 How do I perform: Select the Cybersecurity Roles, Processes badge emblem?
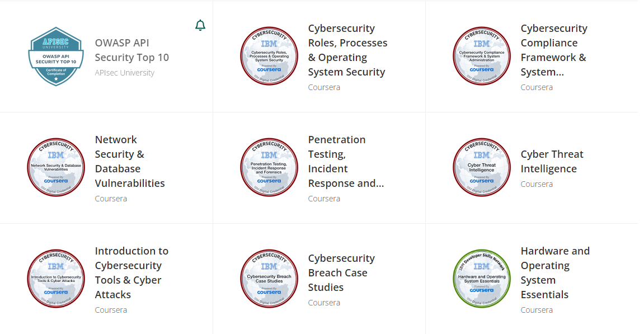point(269,56)
